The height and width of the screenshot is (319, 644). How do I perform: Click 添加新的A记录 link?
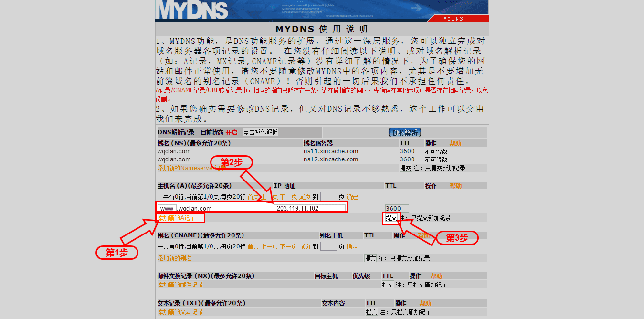click(x=177, y=218)
